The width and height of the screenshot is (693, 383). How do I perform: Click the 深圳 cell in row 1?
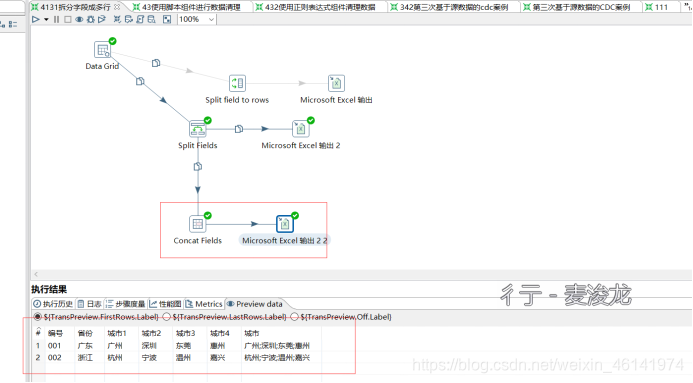pos(149,345)
